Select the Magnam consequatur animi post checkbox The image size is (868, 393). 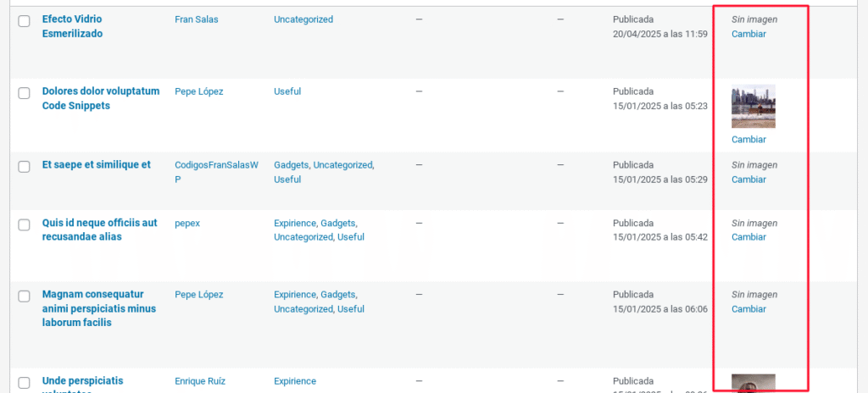pyautogui.click(x=24, y=296)
